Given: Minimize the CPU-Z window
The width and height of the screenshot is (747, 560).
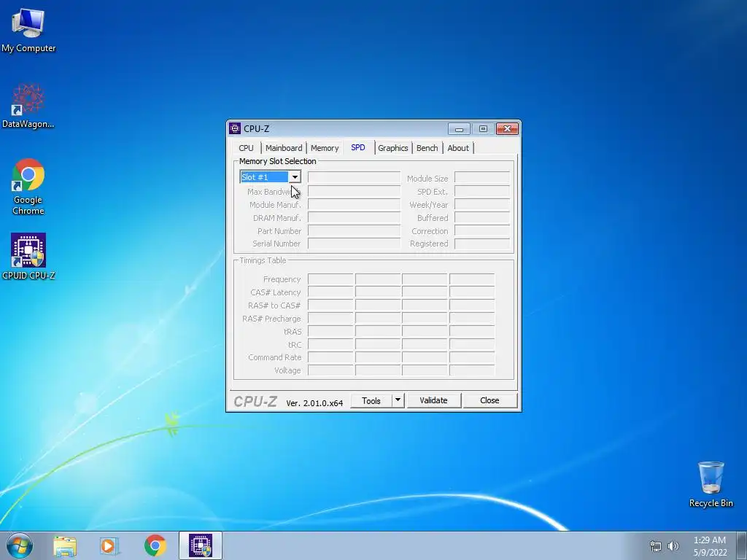Looking at the screenshot, I should coord(460,129).
